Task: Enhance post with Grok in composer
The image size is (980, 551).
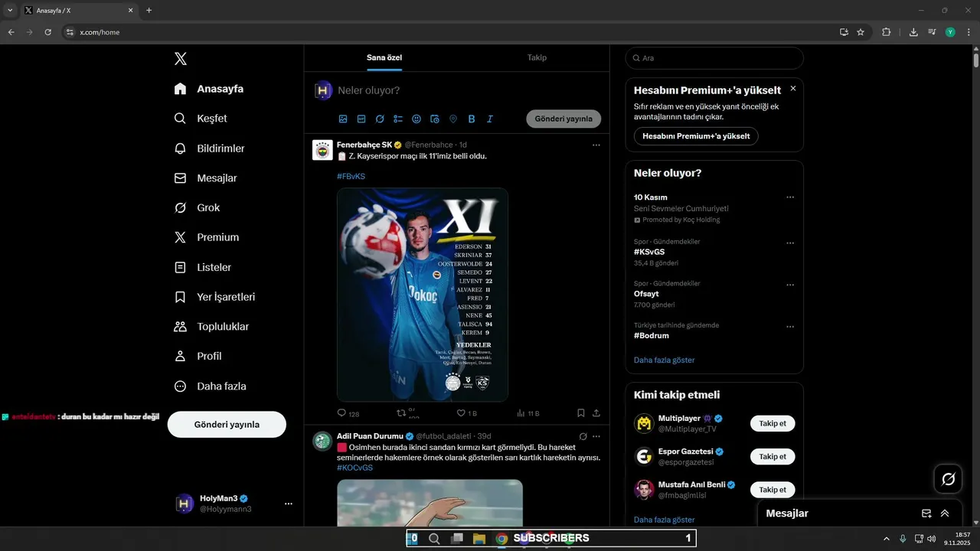Action: pyautogui.click(x=380, y=119)
